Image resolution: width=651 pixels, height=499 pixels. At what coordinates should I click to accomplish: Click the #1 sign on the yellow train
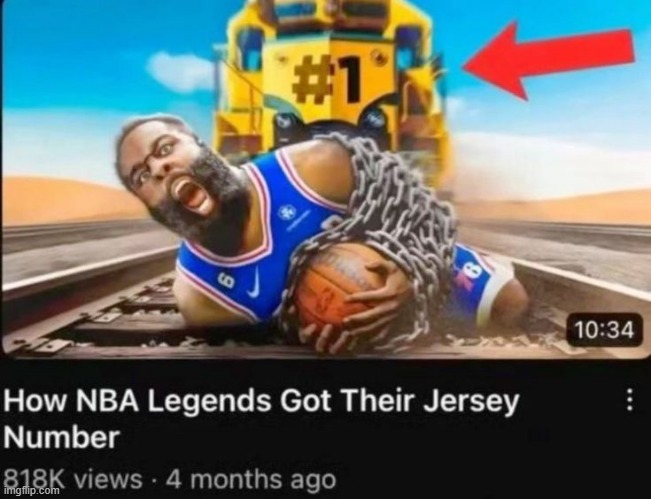point(328,79)
